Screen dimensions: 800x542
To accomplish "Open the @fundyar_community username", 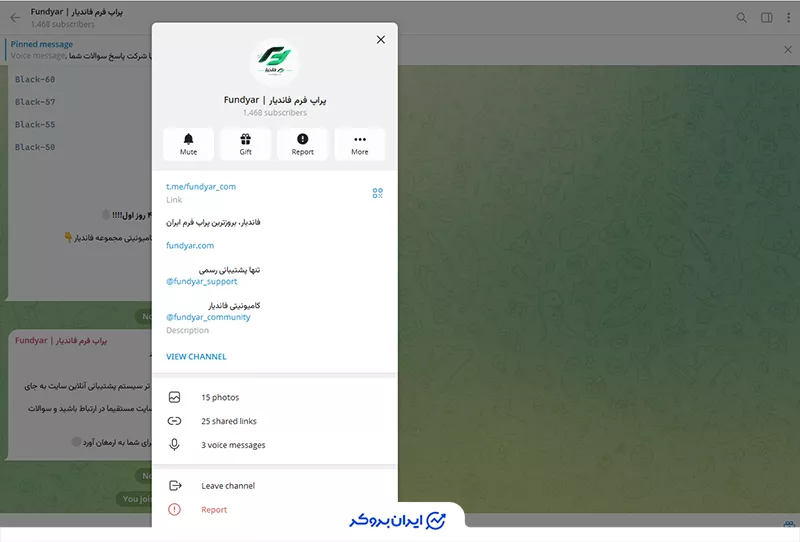I will point(208,317).
